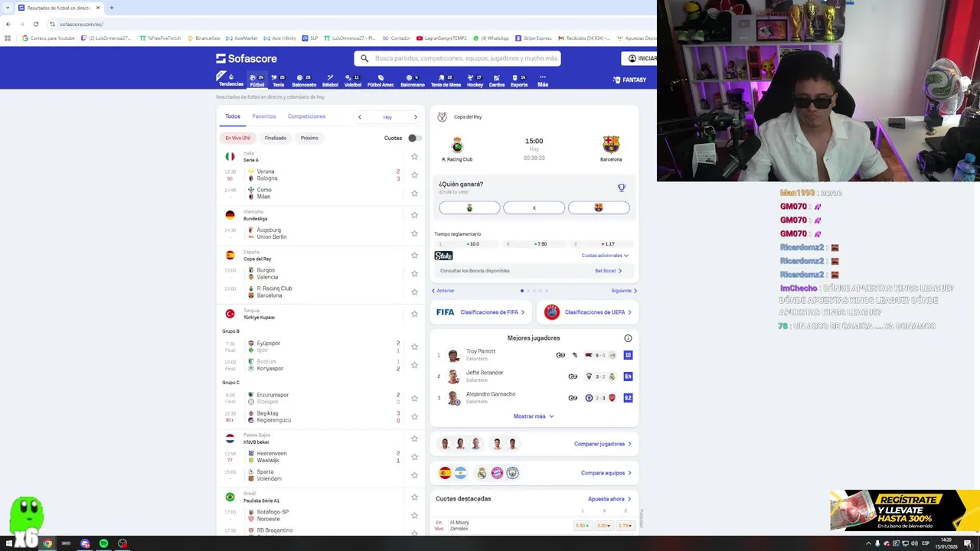Focus the Sofascore search field
The height and width of the screenshot is (551, 980).
point(457,58)
